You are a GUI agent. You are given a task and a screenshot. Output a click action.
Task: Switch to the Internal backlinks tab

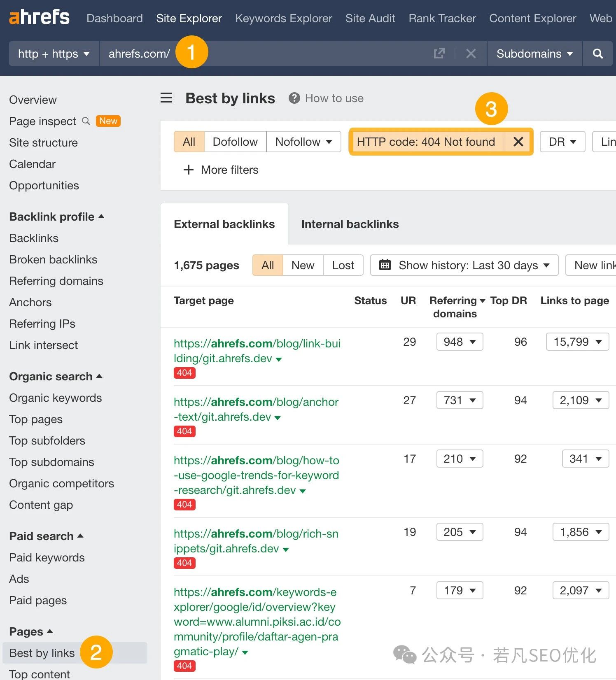click(350, 224)
